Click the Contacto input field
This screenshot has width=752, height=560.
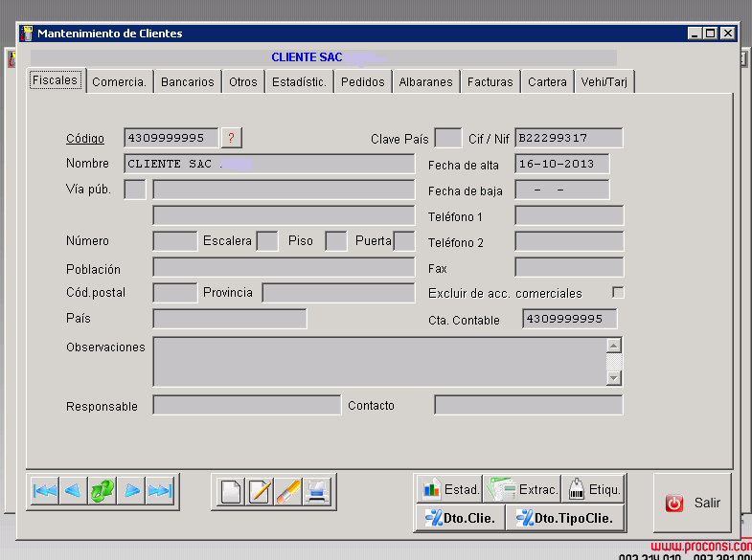(x=529, y=405)
